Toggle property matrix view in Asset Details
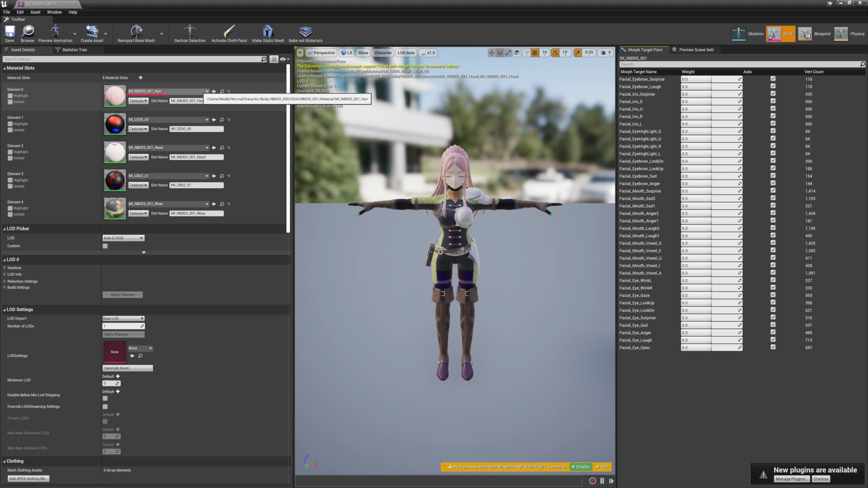 pos(274,59)
